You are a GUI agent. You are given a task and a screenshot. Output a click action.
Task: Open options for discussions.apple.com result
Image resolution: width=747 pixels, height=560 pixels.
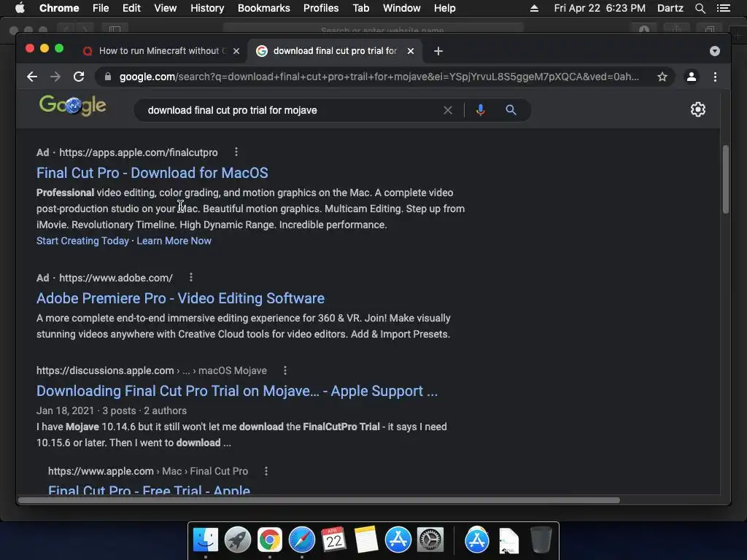(x=285, y=370)
